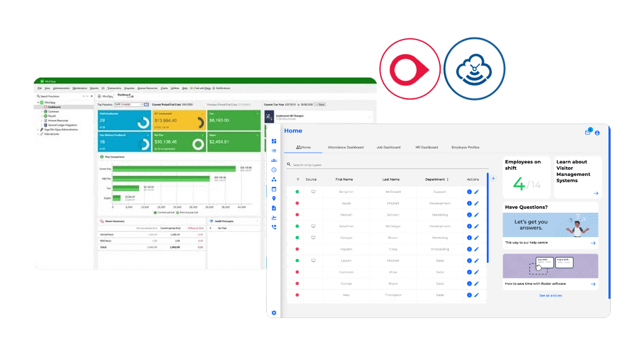Open the roster shifts illustration thumbnail
The height and width of the screenshot is (356, 644).
coord(550,266)
